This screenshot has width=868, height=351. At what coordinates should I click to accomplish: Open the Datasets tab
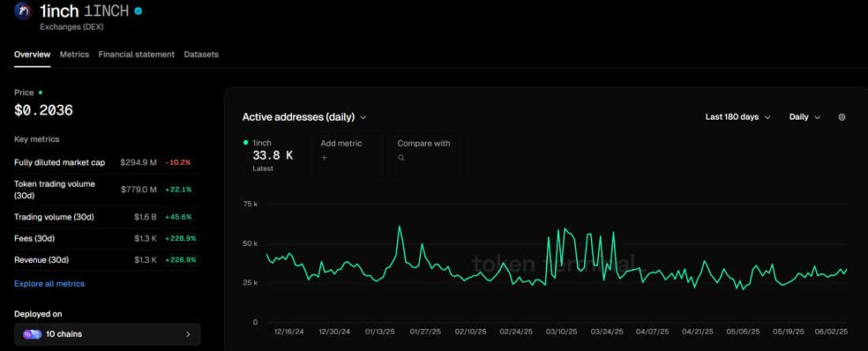click(x=201, y=55)
